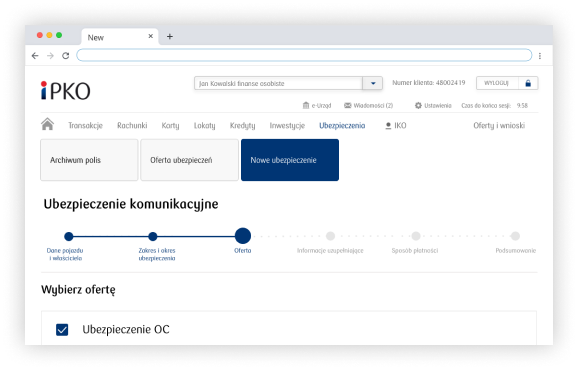This screenshot has width=578, height=370.
Task: Open a new browser tab with plus icon
Action: (170, 36)
